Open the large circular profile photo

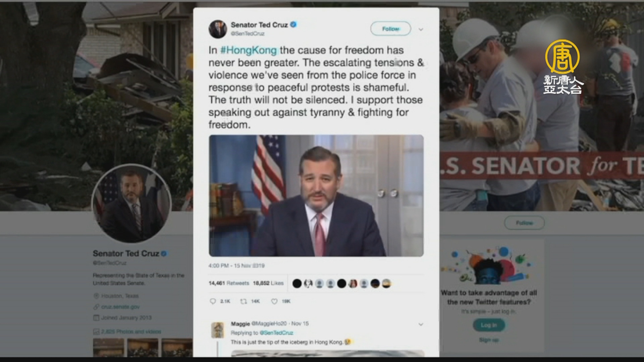point(131,203)
